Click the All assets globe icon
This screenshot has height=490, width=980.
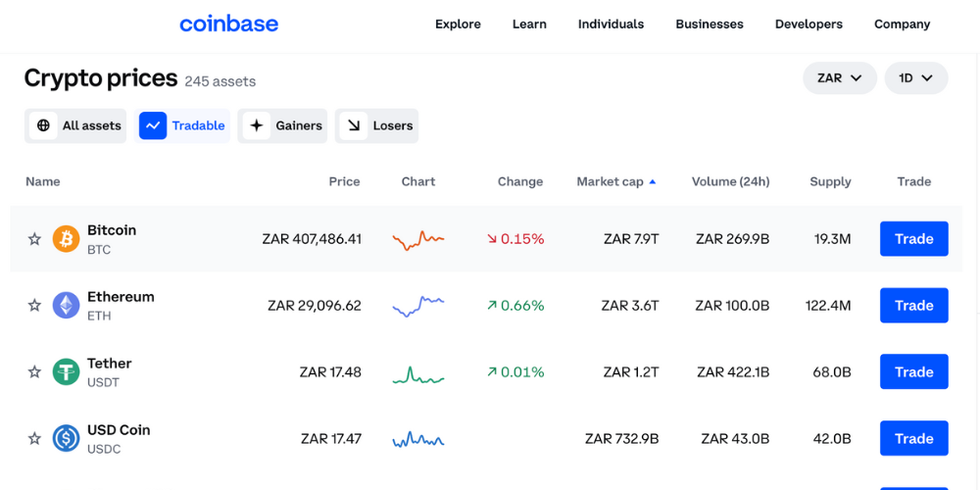(43, 125)
